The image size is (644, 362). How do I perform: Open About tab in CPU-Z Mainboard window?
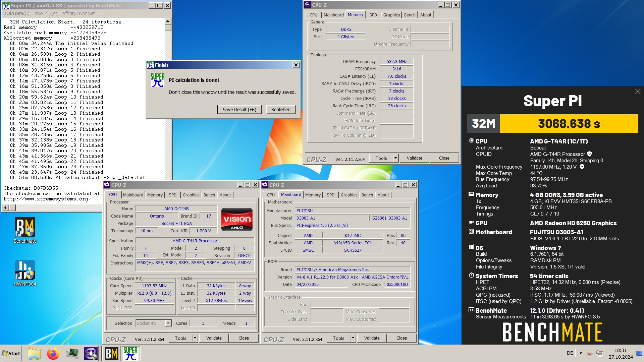[x=383, y=195]
